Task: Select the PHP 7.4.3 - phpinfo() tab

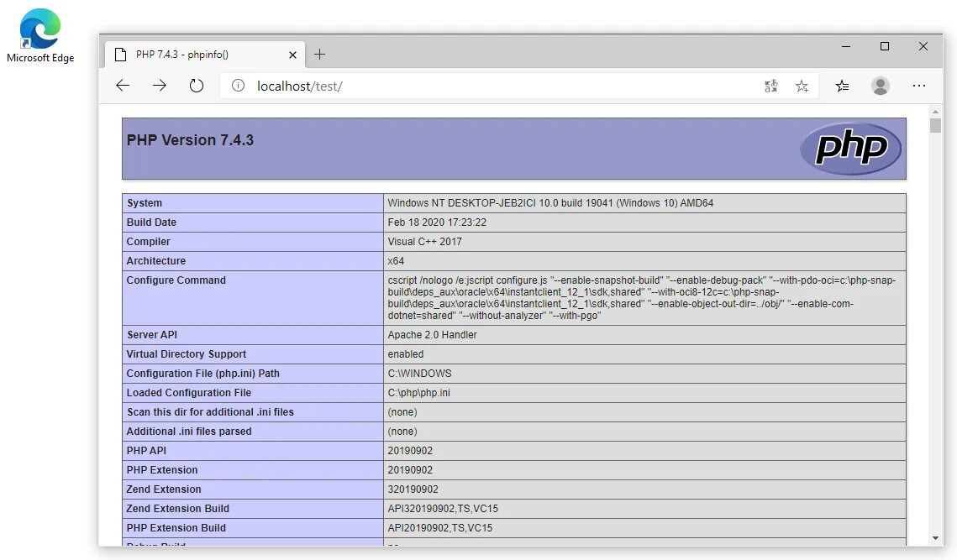Action: click(204, 55)
